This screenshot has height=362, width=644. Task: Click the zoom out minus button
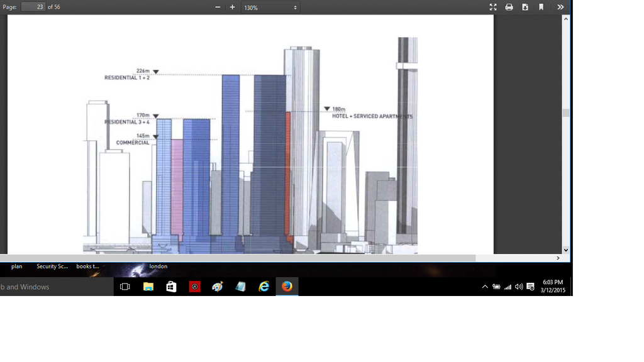click(x=218, y=8)
